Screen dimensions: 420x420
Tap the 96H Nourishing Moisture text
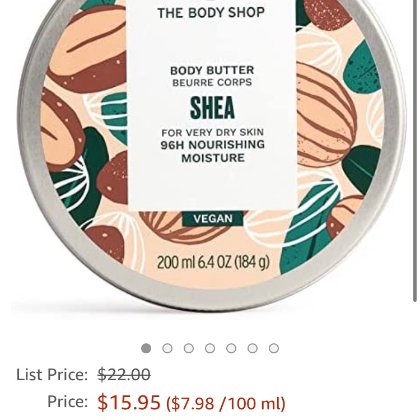click(x=213, y=151)
